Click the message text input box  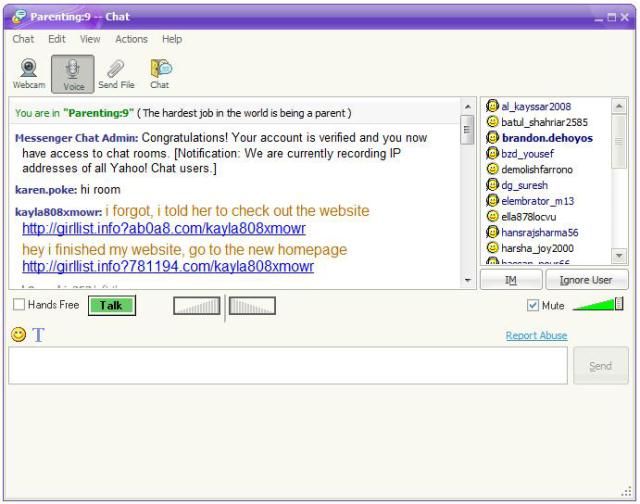288,366
